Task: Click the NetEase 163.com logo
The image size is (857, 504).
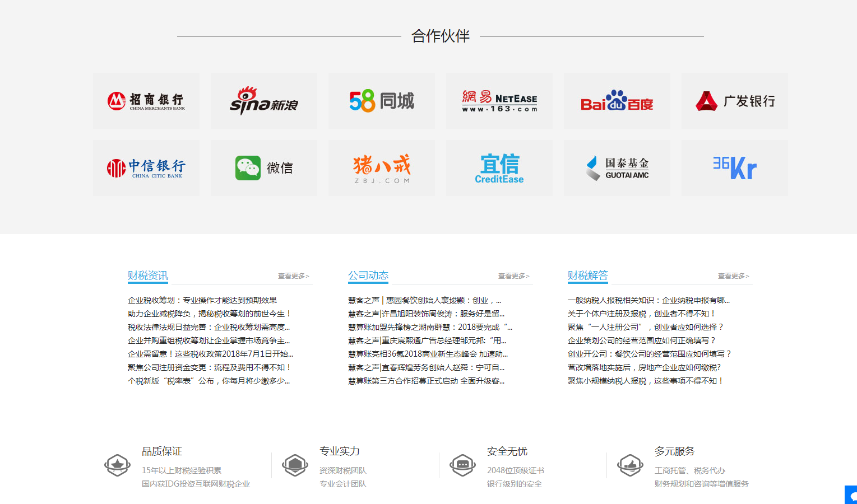Action: pos(499,101)
